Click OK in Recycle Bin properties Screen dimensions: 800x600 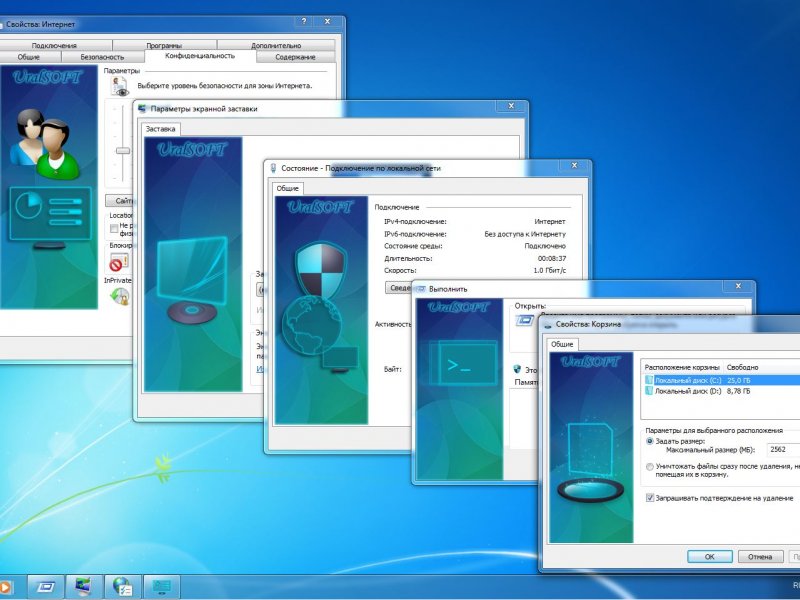tap(710, 557)
